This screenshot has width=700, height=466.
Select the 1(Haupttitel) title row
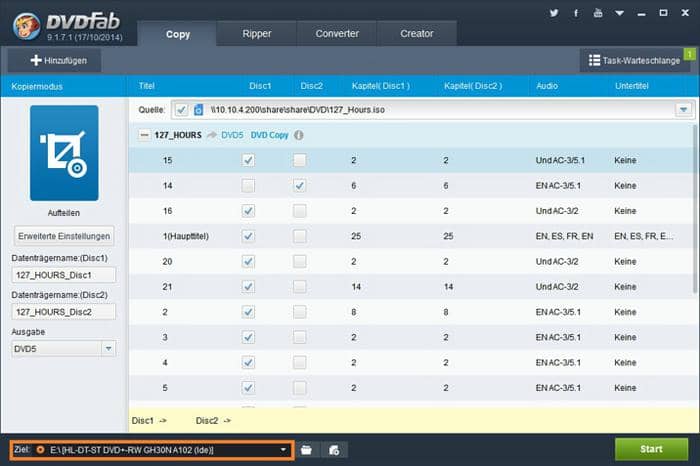coord(411,236)
